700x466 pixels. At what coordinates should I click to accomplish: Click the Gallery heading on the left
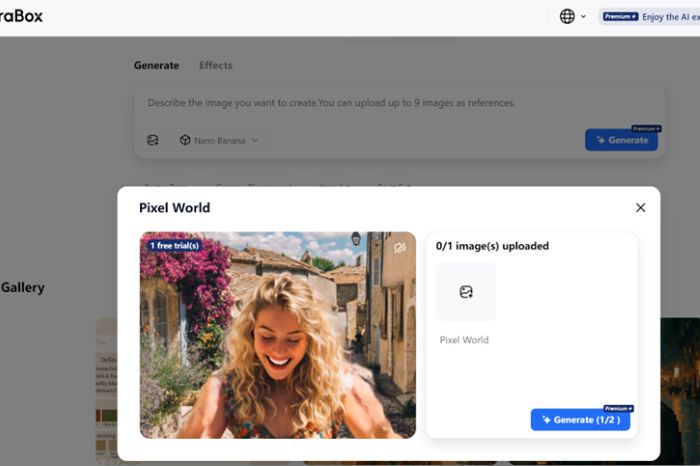pyautogui.click(x=22, y=288)
